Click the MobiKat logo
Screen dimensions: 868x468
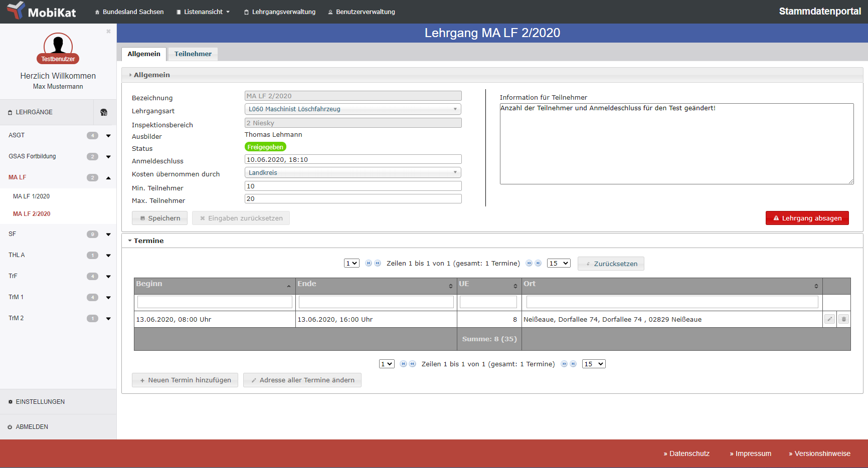tap(41, 11)
